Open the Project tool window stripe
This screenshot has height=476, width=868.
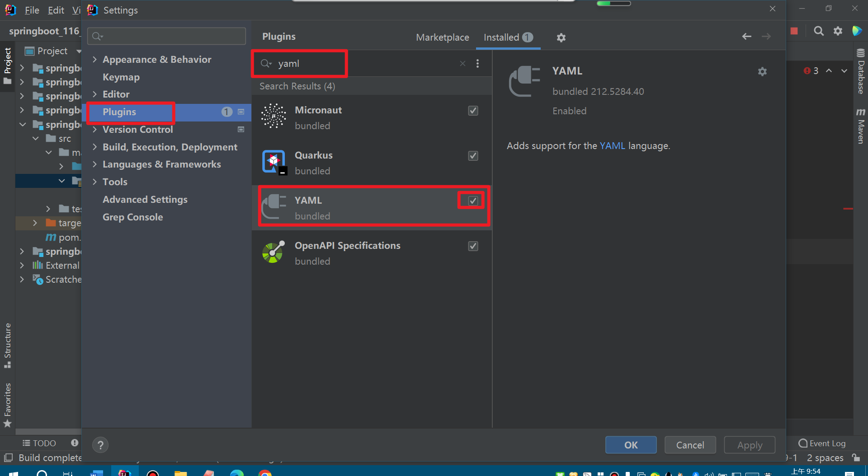[7, 66]
